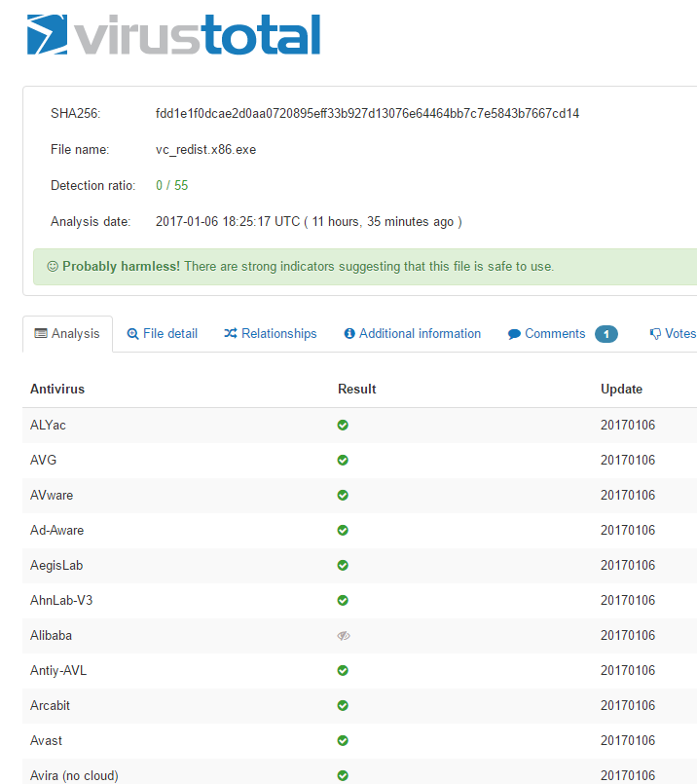The height and width of the screenshot is (784, 697).
Task: Click the green check for AhnLab-V3
Action: point(343,600)
